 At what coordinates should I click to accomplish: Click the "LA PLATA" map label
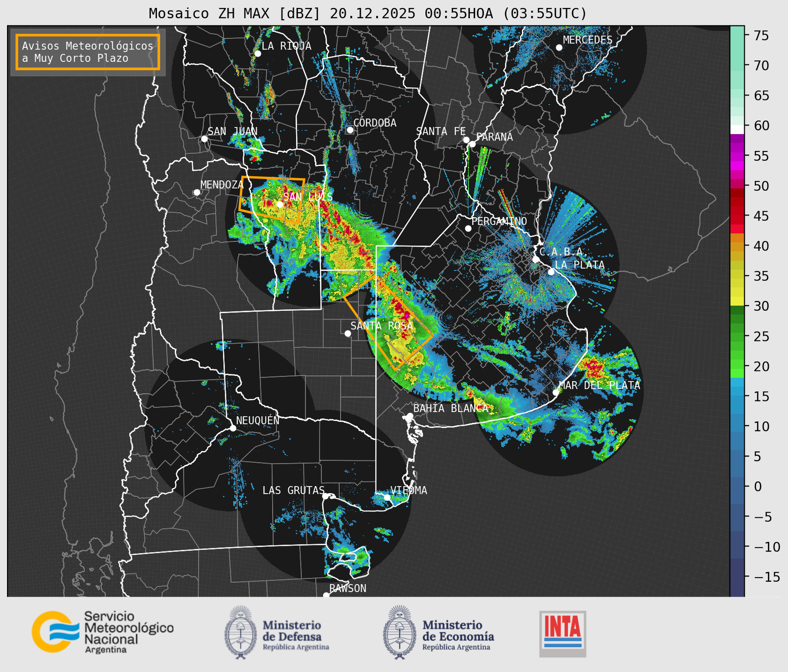coord(580,265)
